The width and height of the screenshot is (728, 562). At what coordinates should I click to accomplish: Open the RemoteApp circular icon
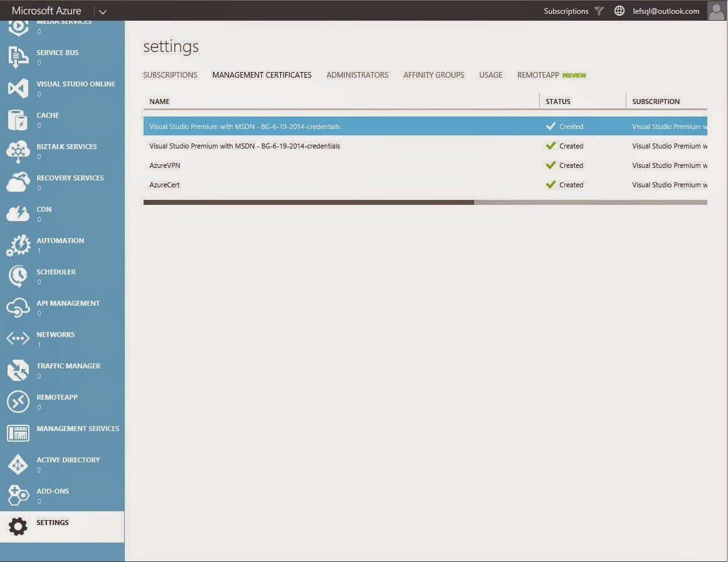pyautogui.click(x=18, y=402)
